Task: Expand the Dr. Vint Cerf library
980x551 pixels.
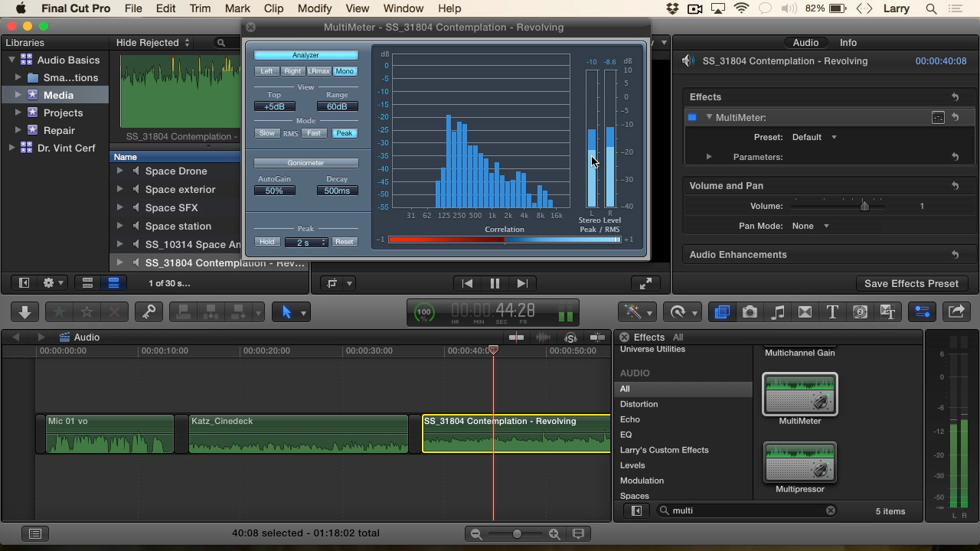Action: point(11,148)
